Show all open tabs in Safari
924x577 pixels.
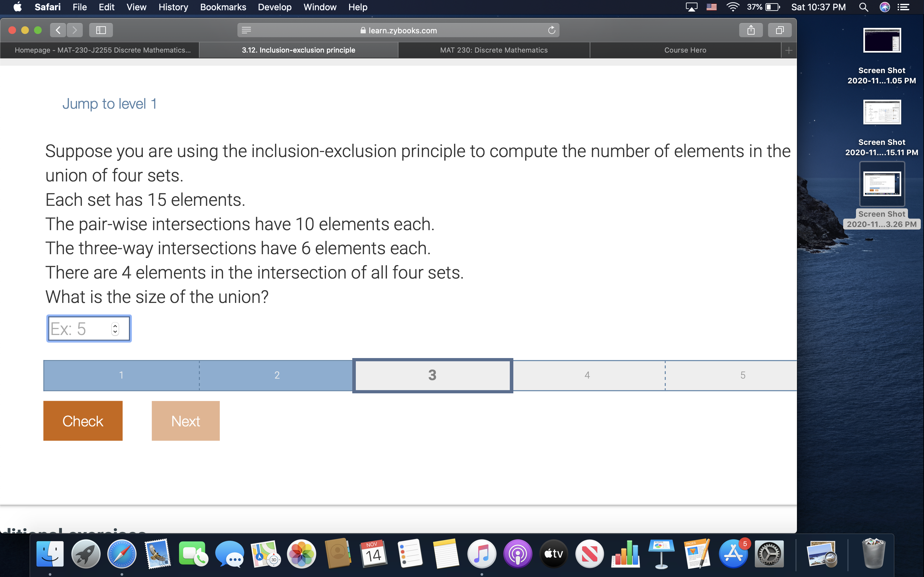779,30
